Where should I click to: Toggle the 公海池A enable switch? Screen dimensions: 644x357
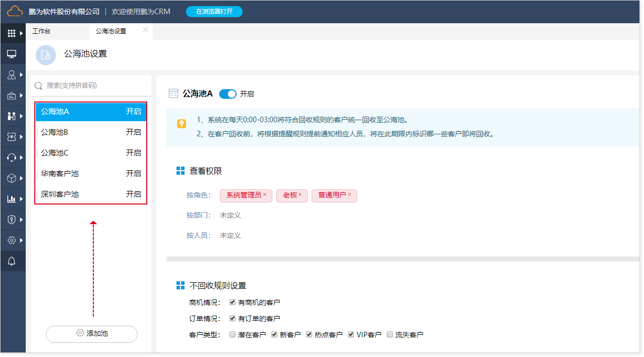(x=228, y=94)
